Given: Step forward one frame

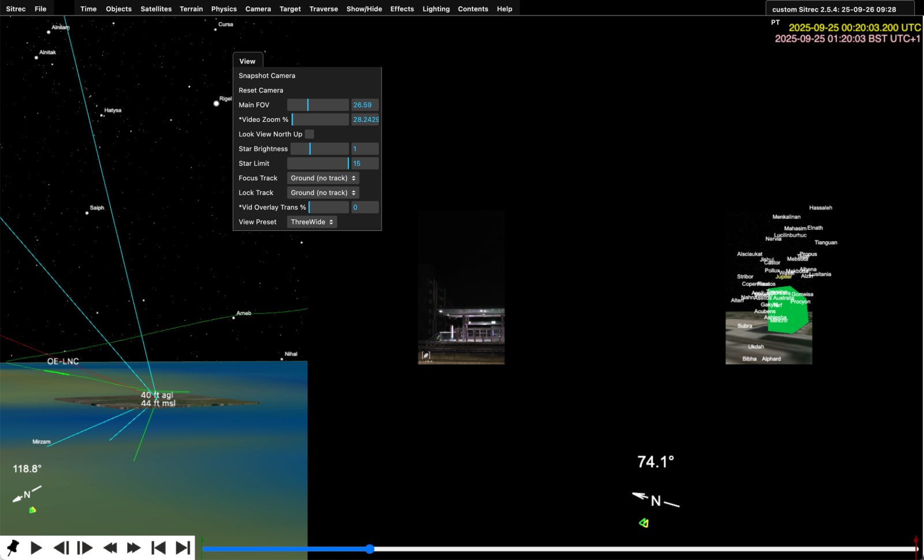Looking at the screenshot, I should point(85,547).
